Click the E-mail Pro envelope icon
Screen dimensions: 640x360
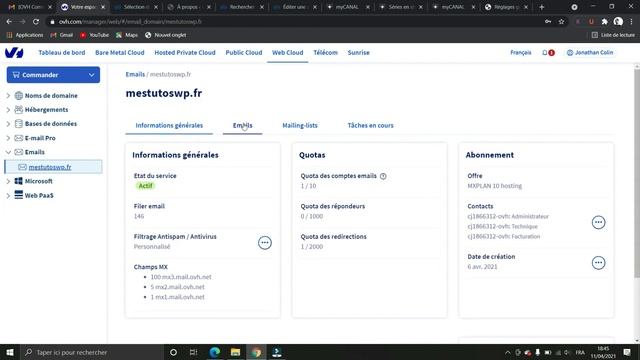point(18,138)
